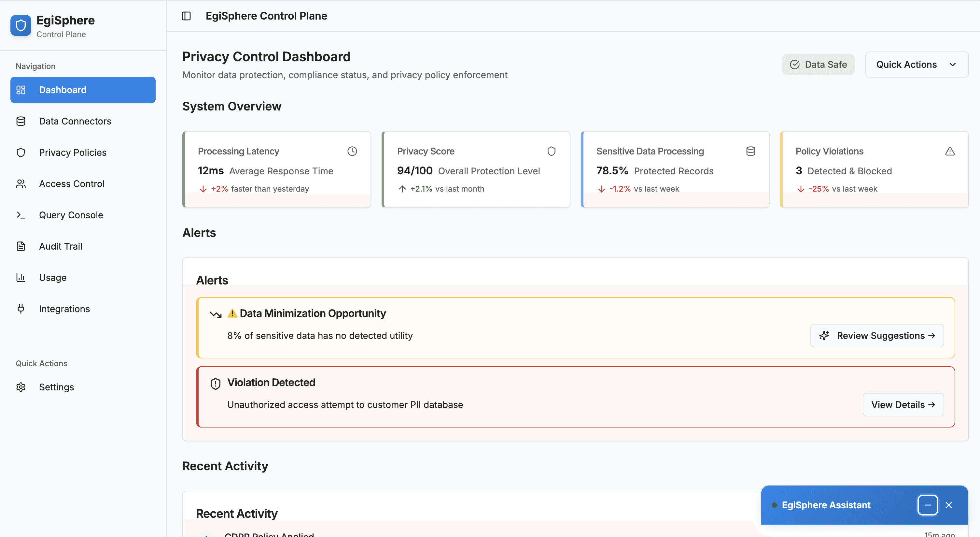Click 'Unauthorized access attempt to customer PII database'
The width and height of the screenshot is (980, 537).
(345, 404)
